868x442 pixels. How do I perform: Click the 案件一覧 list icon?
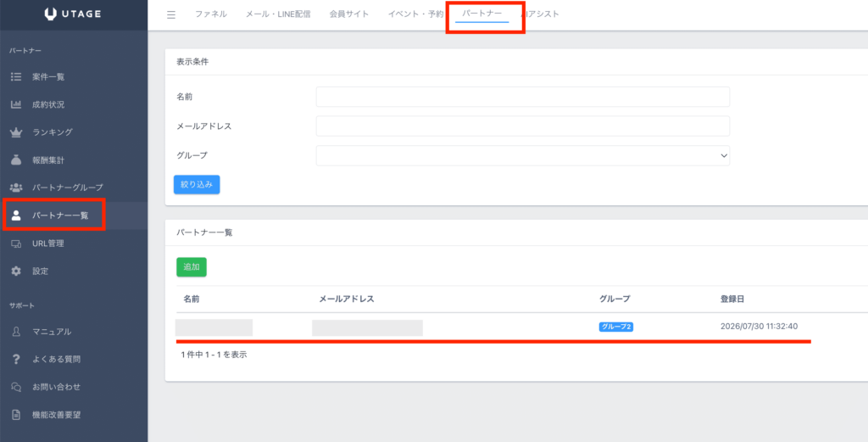pyautogui.click(x=16, y=76)
